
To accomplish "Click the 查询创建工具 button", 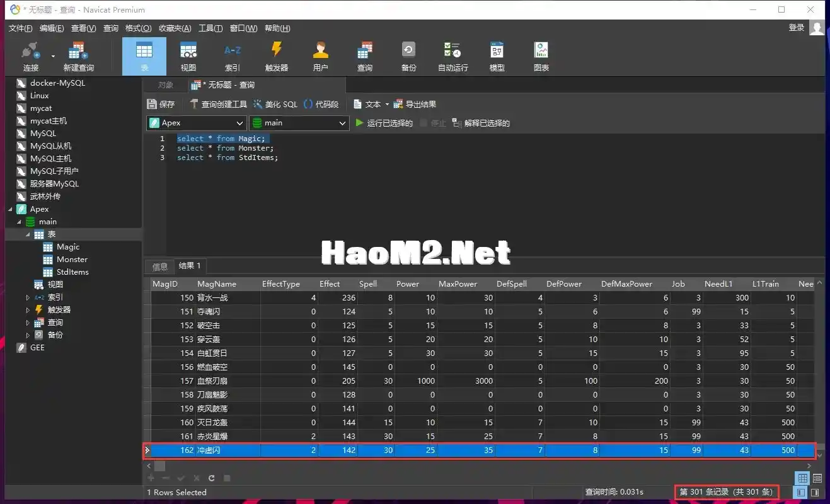I will [218, 105].
